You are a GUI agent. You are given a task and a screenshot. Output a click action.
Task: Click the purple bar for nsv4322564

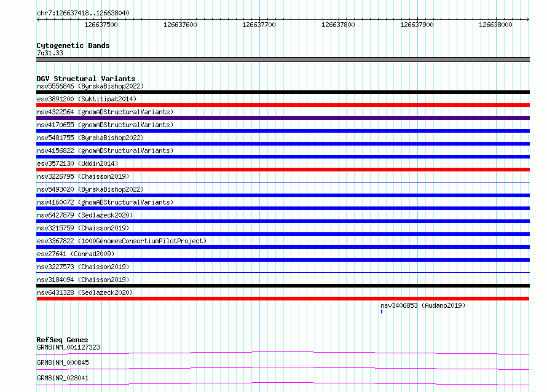[283, 118]
